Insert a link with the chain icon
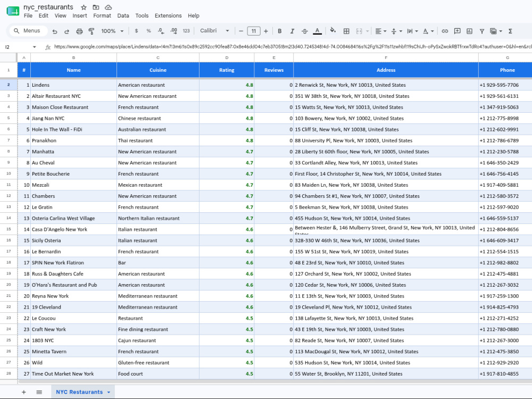Image resolution: width=532 pixels, height=399 pixels. click(445, 31)
